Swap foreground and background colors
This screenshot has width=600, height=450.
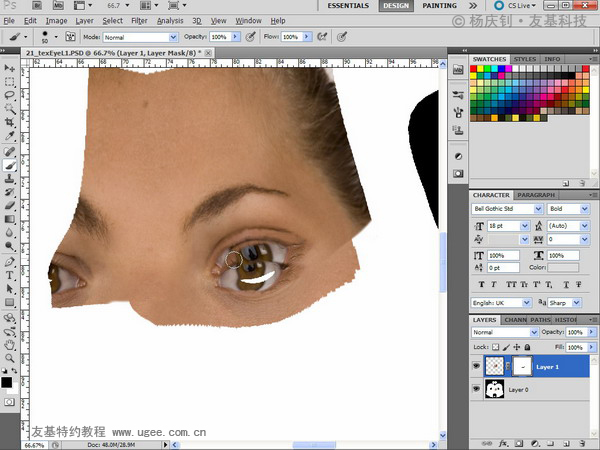(x=14, y=371)
